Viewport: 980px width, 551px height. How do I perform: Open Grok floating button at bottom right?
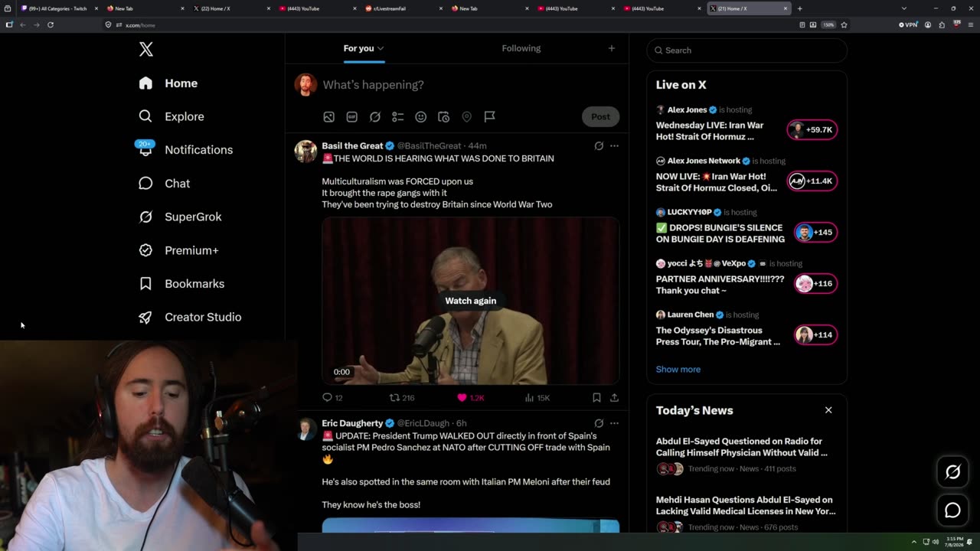pyautogui.click(x=952, y=472)
